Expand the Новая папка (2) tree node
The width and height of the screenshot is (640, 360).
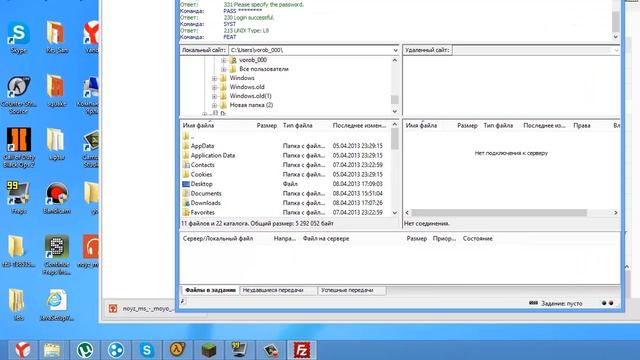[x=214, y=105]
